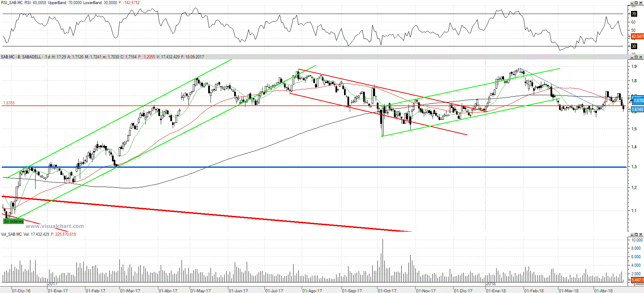Select the RSI_SAB.MC indicator title
644x293 pixels.
[12, 3]
